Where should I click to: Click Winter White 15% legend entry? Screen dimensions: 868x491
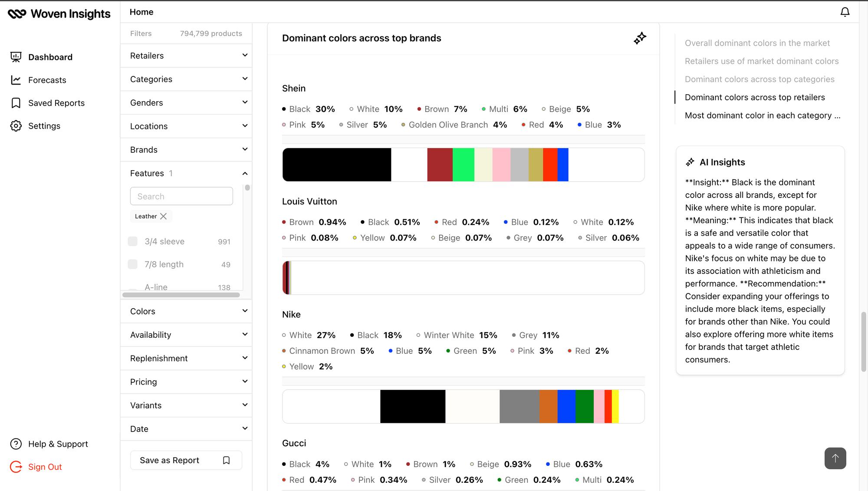[x=457, y=335]
